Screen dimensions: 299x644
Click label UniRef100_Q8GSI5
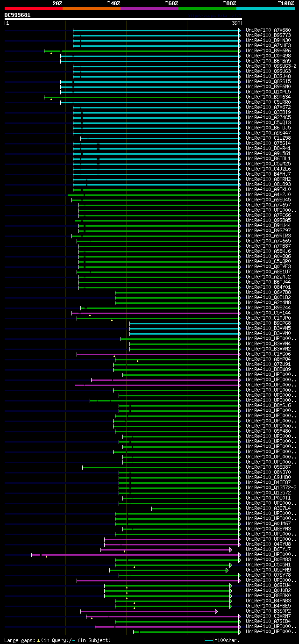coord(268,81)
